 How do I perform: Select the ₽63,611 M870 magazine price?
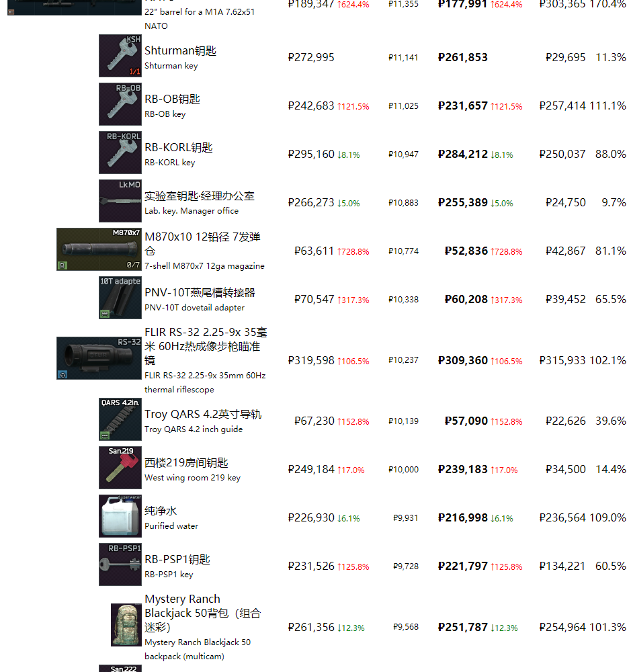314,251
